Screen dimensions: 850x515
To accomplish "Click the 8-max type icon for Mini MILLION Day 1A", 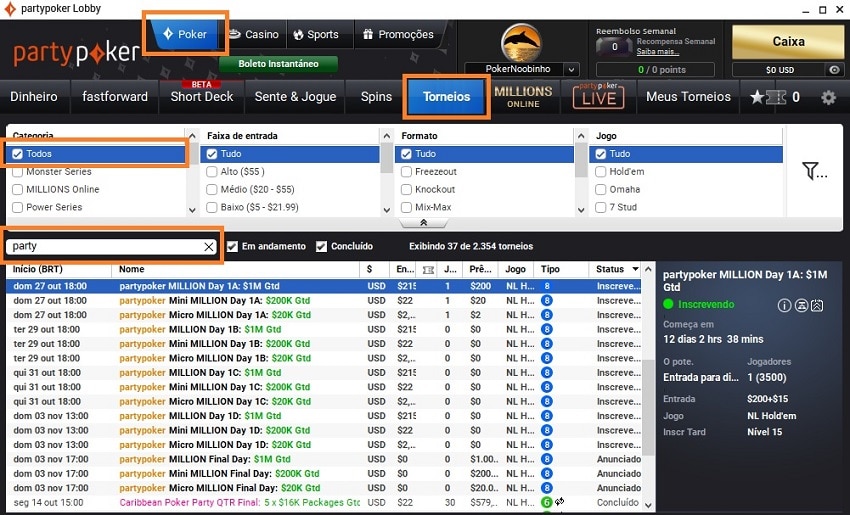I will pyautogui.click(x=546, y=301).
